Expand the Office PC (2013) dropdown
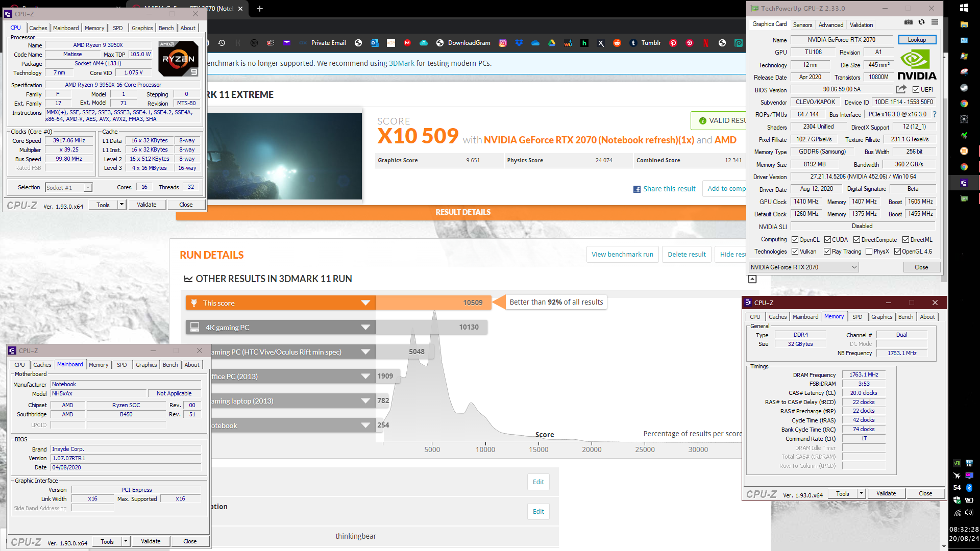Viewport: 980px width, 551px height. [x=365, y=377]
